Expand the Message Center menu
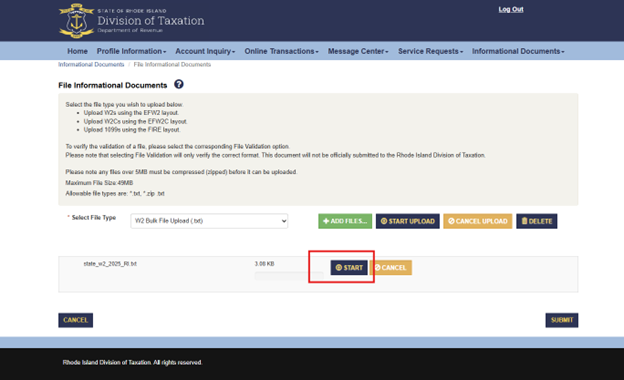The height and width of the screenshot is (380, 624). point(358,51)
